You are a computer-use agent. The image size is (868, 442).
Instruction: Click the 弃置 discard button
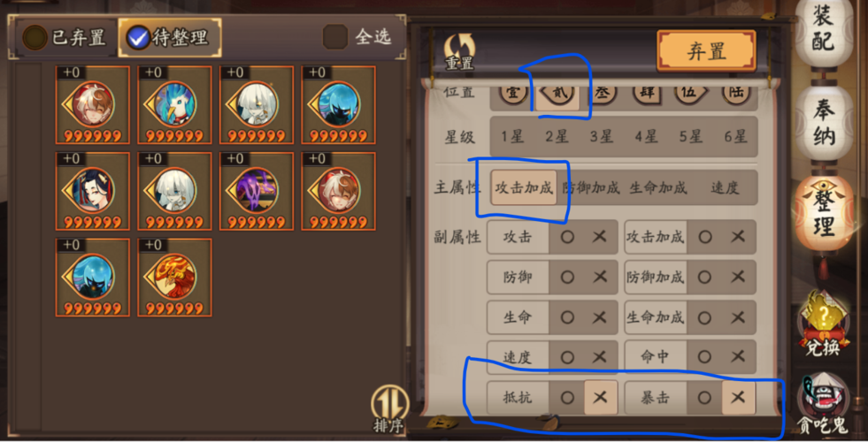pyautogui.click(x=706, y=51)
